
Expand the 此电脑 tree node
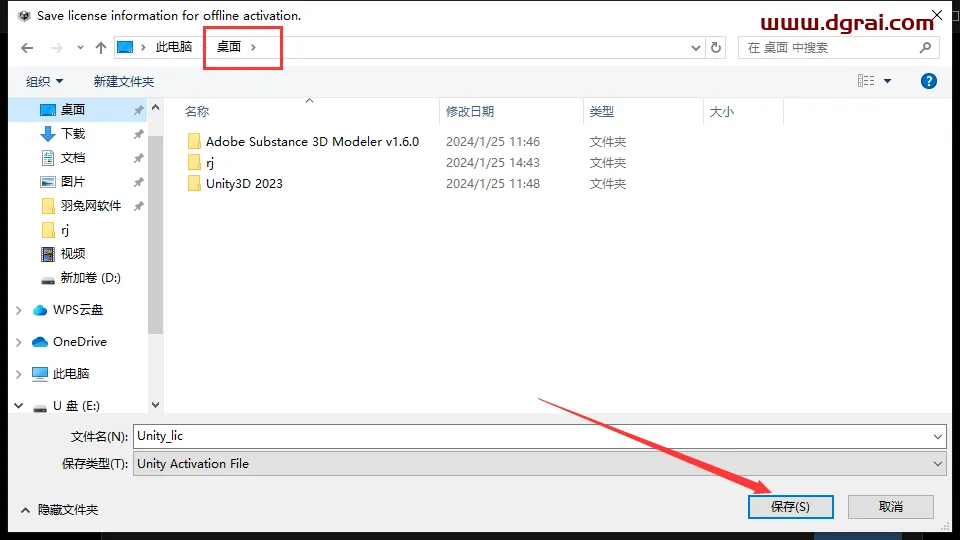click(19, 374)
